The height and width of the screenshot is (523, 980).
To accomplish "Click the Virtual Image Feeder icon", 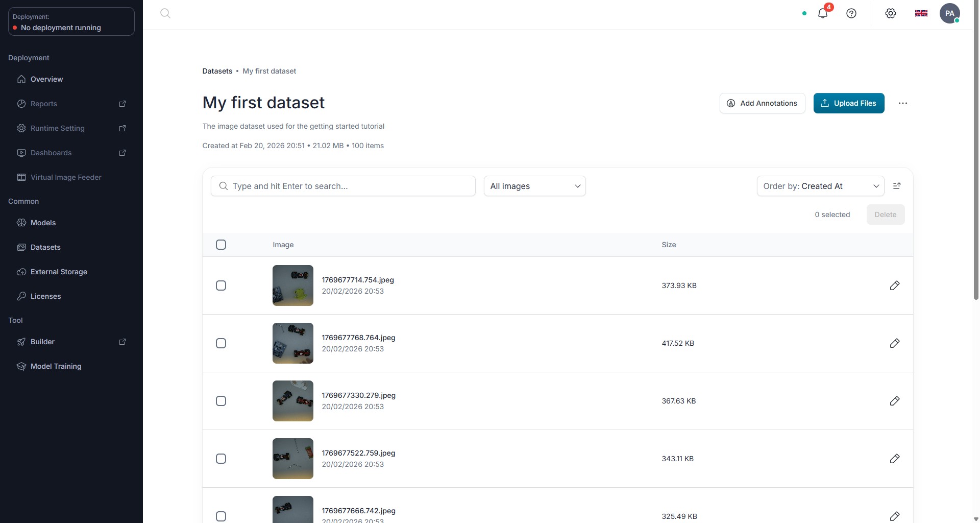I will point(21,177).
